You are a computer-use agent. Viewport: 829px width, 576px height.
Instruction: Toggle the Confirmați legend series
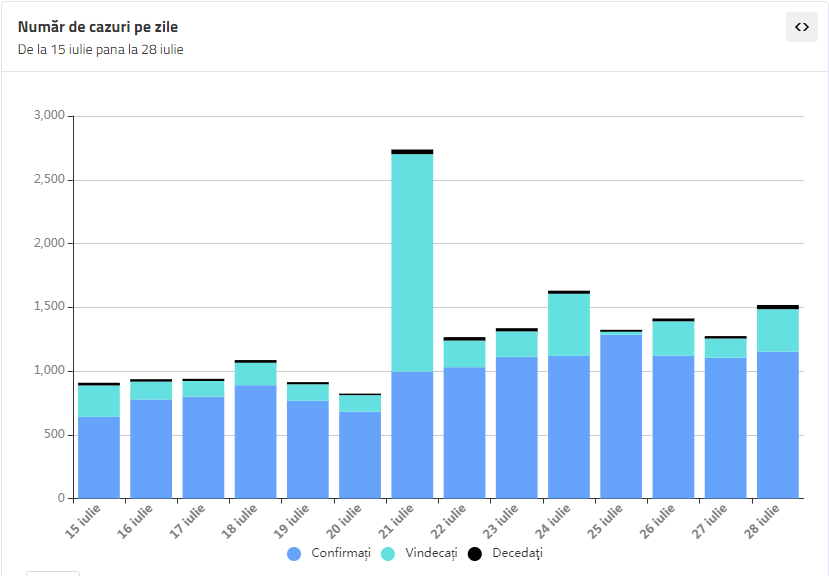point(329,553)
